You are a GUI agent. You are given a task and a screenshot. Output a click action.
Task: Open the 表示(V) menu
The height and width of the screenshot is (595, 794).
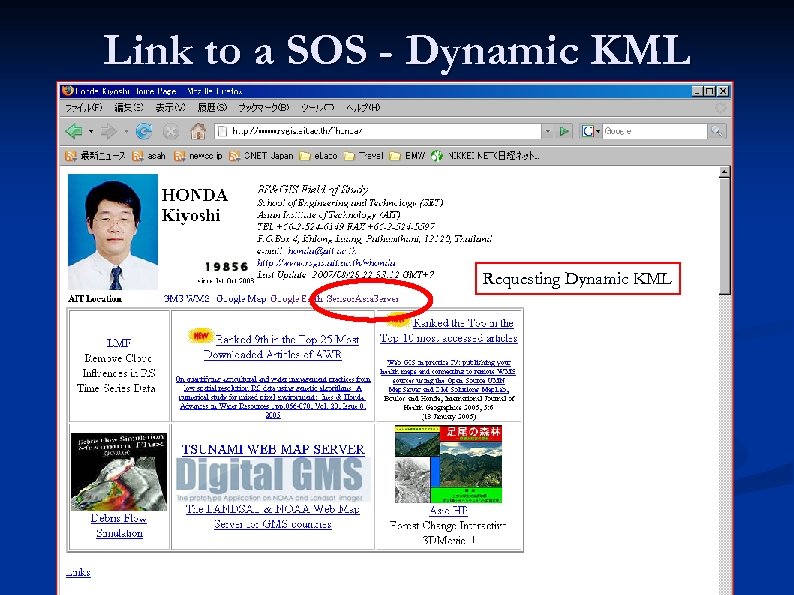170,107
